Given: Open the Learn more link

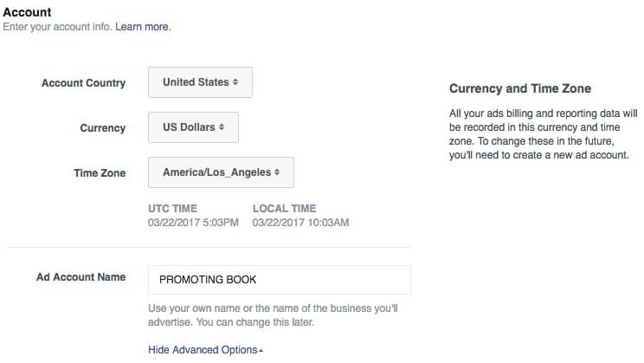Looking at the screenshot, I should coord(143,27).
